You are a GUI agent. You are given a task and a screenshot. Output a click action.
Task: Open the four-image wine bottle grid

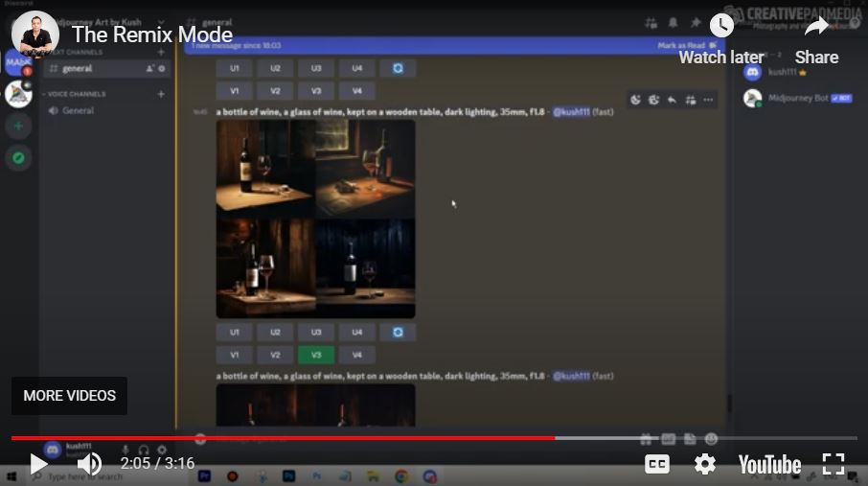315,219
